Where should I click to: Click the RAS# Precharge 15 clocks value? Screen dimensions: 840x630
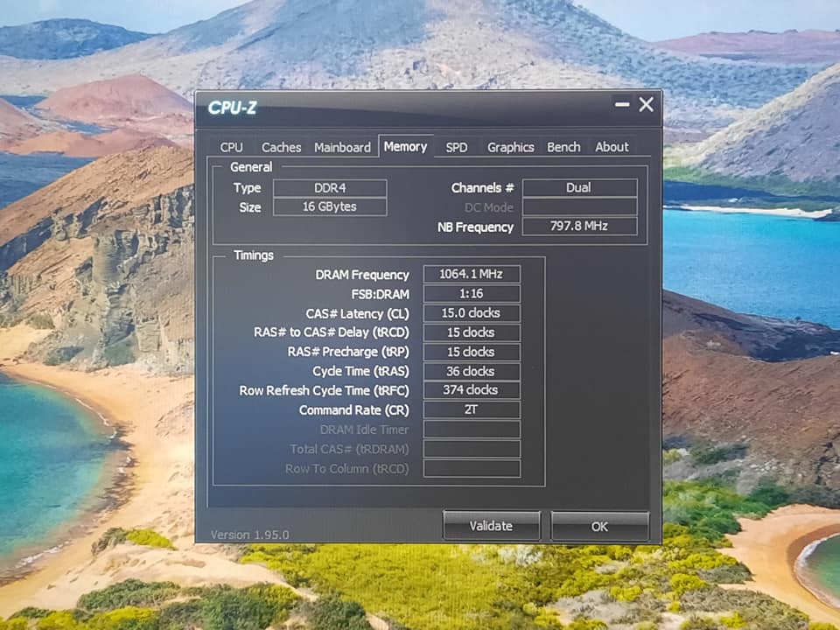(472, 352)
